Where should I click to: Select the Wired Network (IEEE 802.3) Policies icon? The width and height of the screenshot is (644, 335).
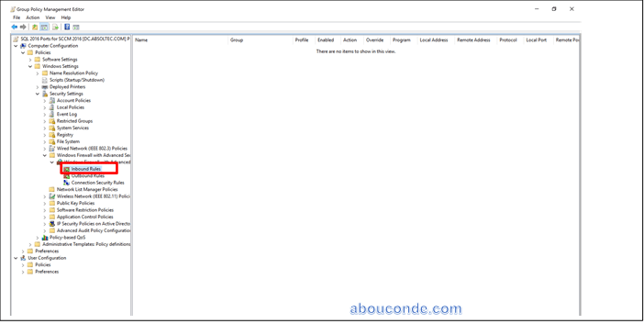point(52,149)
